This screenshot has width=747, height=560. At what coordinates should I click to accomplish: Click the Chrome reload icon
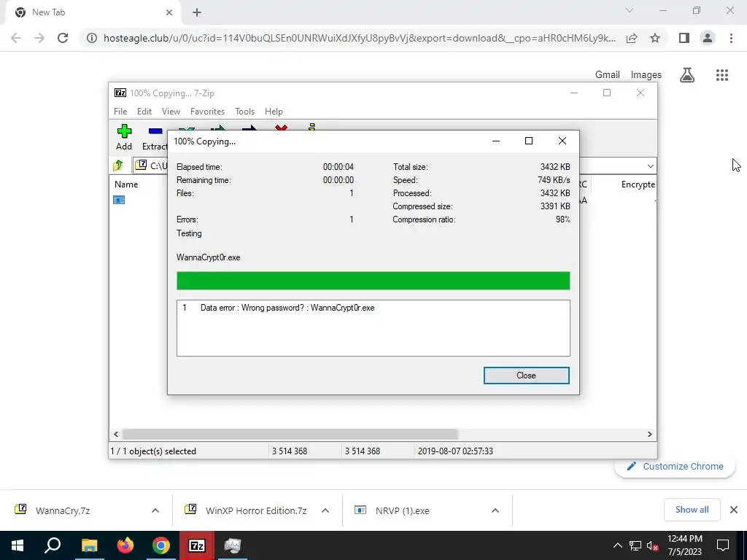click(x=63, y=38)
